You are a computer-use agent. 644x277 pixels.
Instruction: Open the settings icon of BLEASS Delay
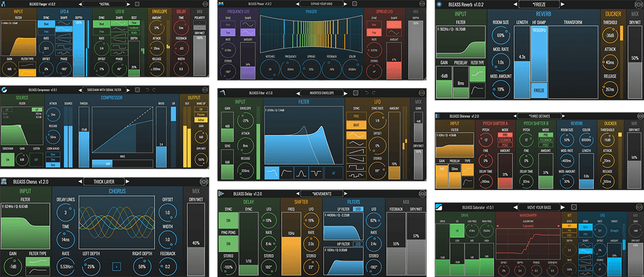click(x=422, y=193)
